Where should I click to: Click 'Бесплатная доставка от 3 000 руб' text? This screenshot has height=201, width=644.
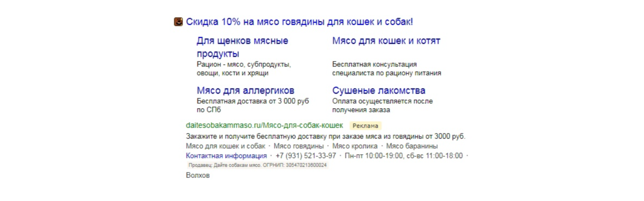point(253,105)
